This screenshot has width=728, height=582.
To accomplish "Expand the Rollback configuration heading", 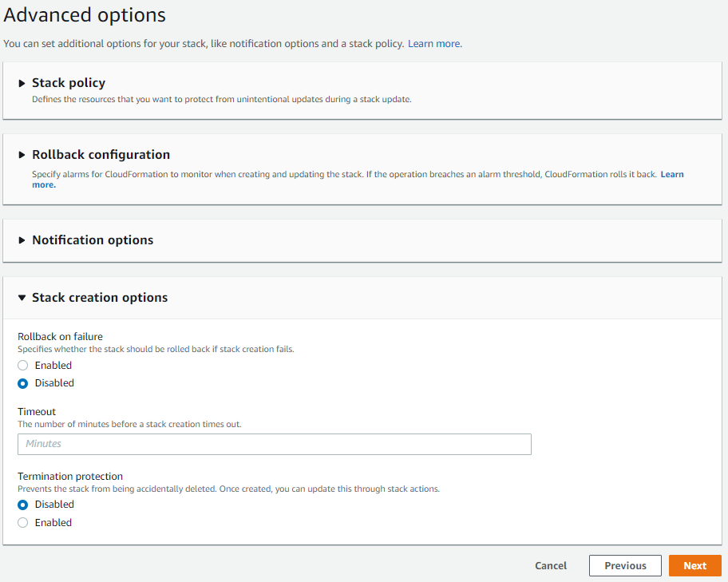I will [101, 155].
